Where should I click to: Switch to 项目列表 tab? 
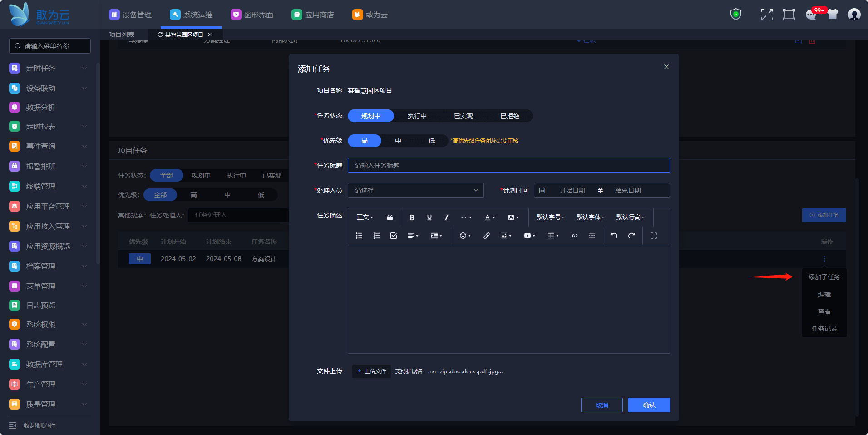click(122, 35)
